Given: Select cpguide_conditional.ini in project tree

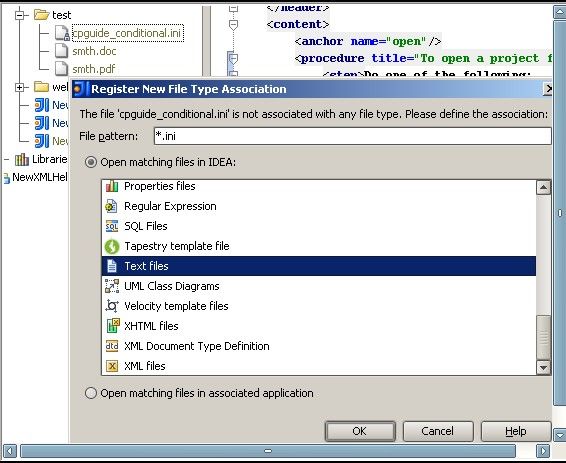Looking at the screenshot, I should click(x=128, y=33).
